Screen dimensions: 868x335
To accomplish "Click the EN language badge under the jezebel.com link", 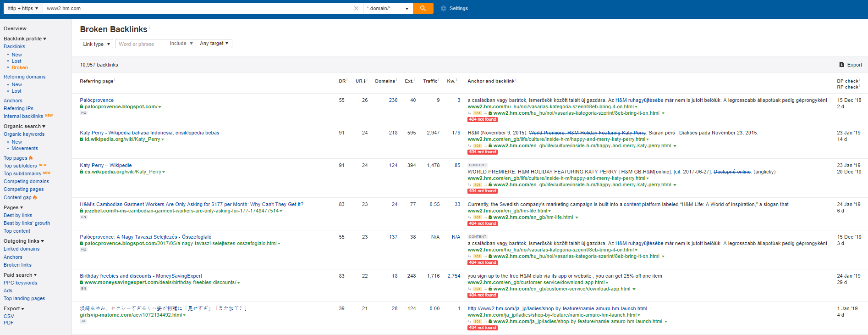I will click(x=83, y=217).
